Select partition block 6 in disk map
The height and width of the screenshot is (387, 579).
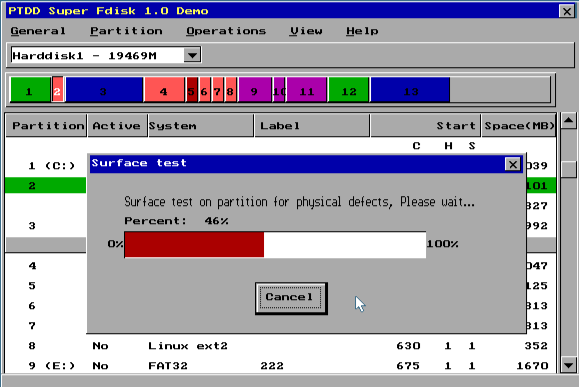pyautogui.click(x=205, y=90)
